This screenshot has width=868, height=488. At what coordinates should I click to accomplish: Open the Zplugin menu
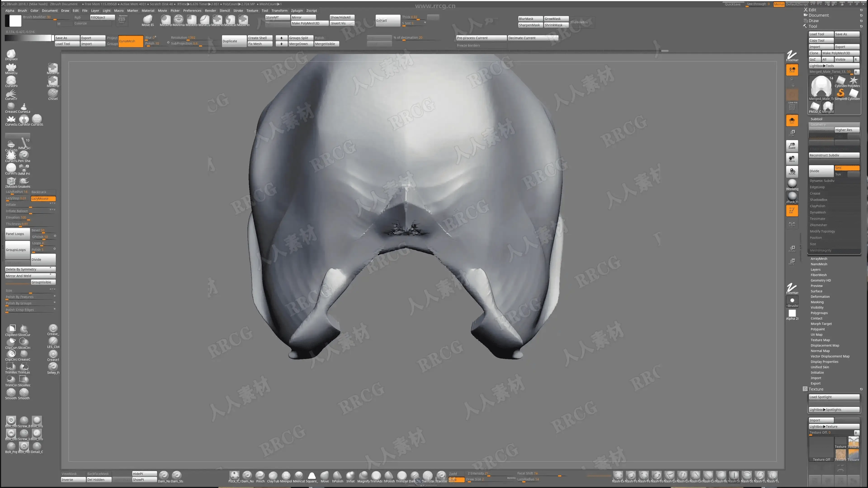coord(297,10)
